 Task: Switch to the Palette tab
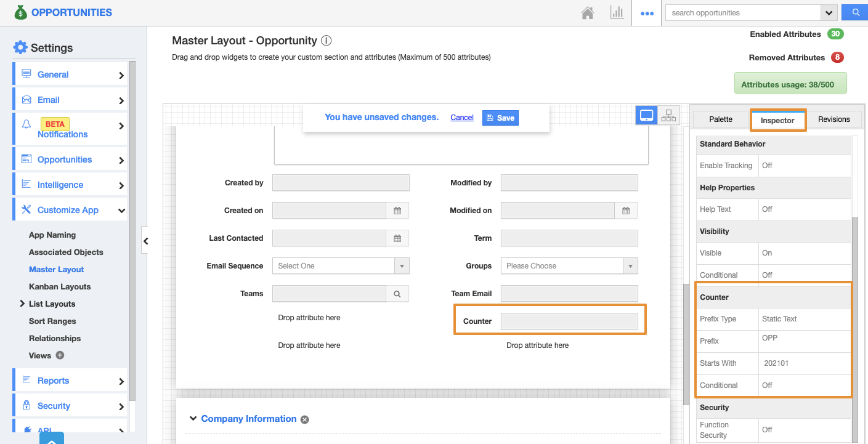point(721,119)
